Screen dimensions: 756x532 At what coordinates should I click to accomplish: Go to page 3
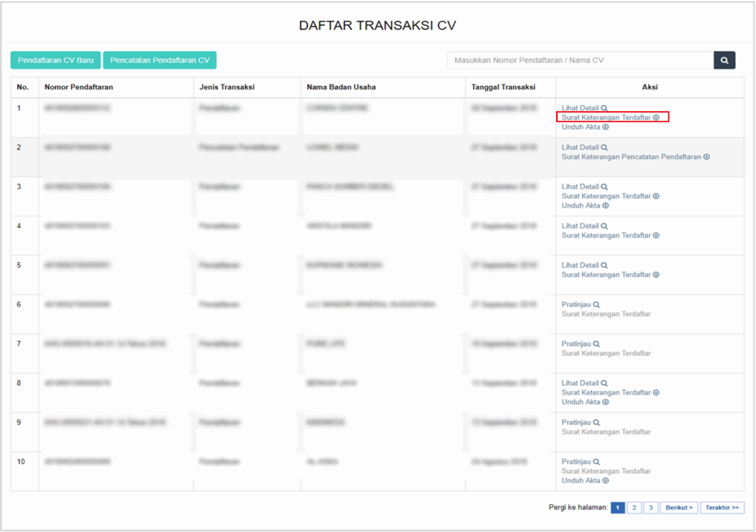(650, 507)
